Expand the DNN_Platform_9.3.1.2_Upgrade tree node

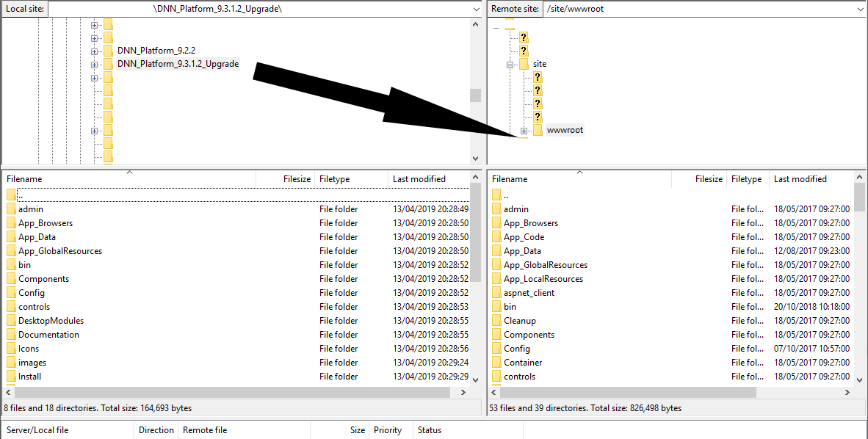(x=94, y=65)
